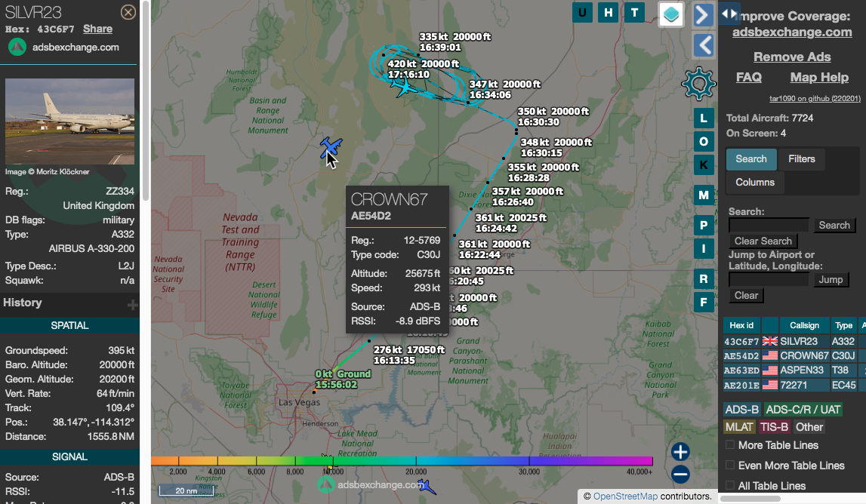Click the right chevron arrow button
866x504 pixels.
point(703,14)
